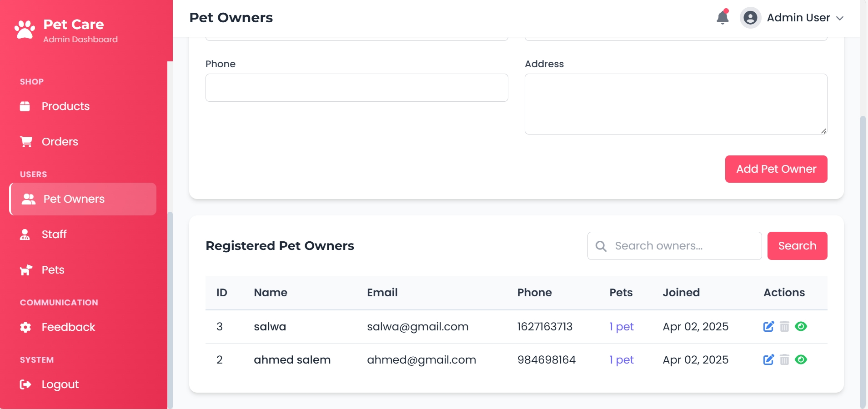The height and width of the screenshot is (409, 868).
Task: Expand the Admin User dropdown chevron
Action: [840, 18]
